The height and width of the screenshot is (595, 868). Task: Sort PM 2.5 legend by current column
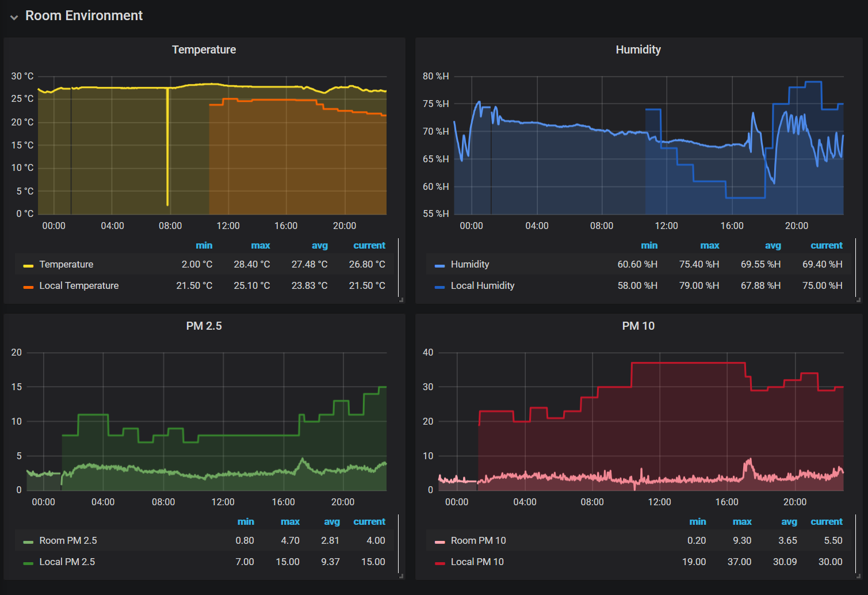(x=369, y=522)
